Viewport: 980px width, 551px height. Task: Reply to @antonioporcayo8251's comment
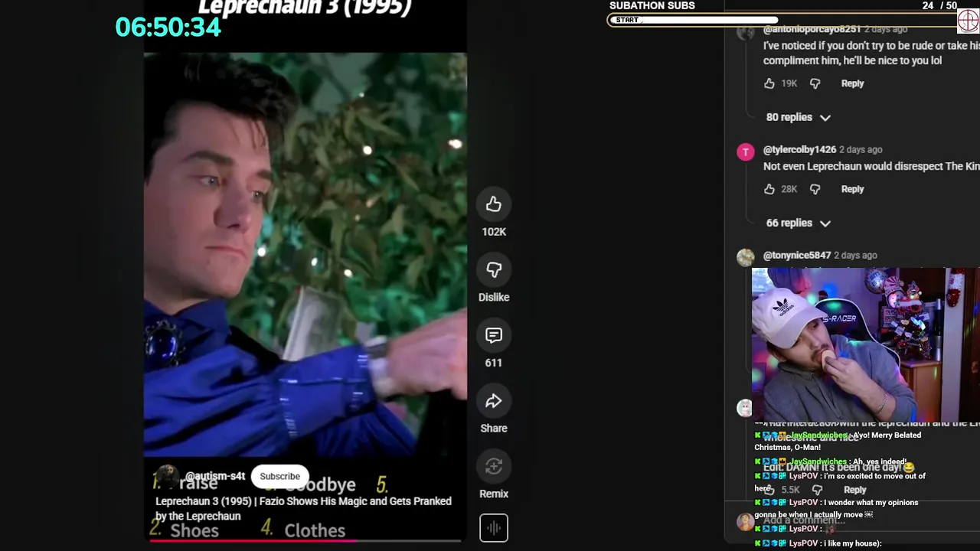(852, 83)
